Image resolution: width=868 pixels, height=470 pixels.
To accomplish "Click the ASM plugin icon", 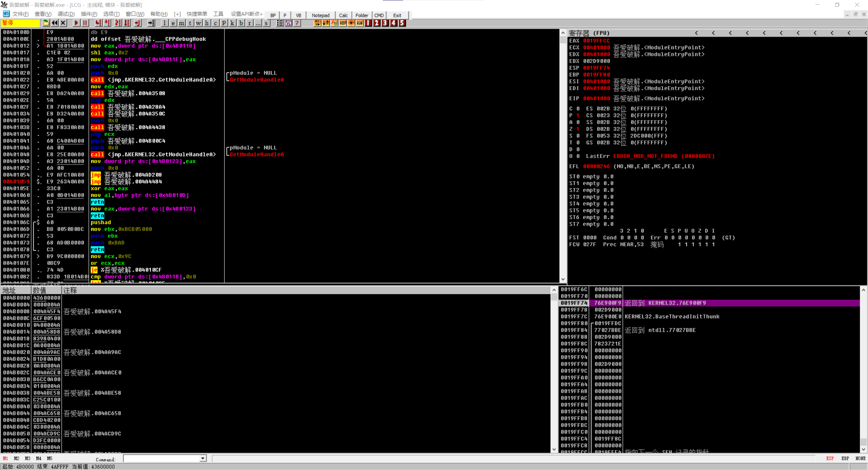I will (x=360, y=23).
